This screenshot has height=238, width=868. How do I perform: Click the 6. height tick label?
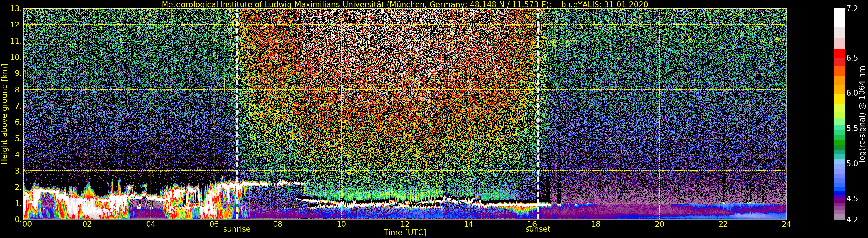[x=19, y=122]
